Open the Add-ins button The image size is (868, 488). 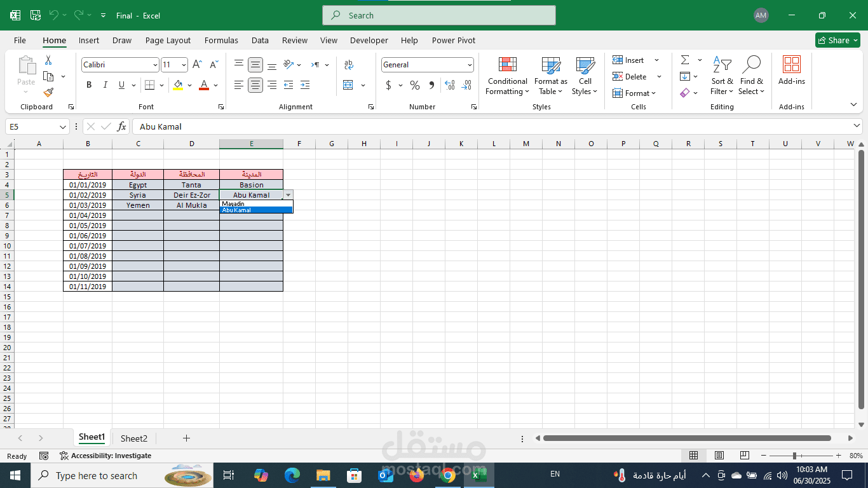(792, 71)
